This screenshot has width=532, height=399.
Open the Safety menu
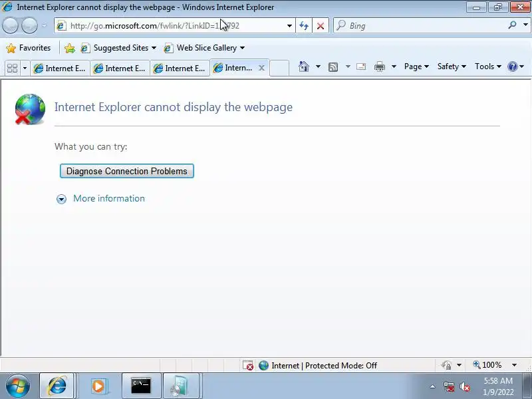click(x=452, y=66)
